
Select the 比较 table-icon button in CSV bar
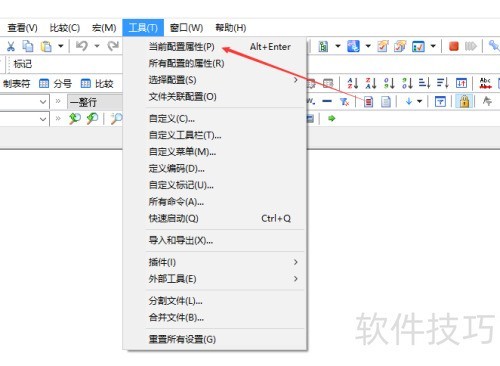(97, 83)
